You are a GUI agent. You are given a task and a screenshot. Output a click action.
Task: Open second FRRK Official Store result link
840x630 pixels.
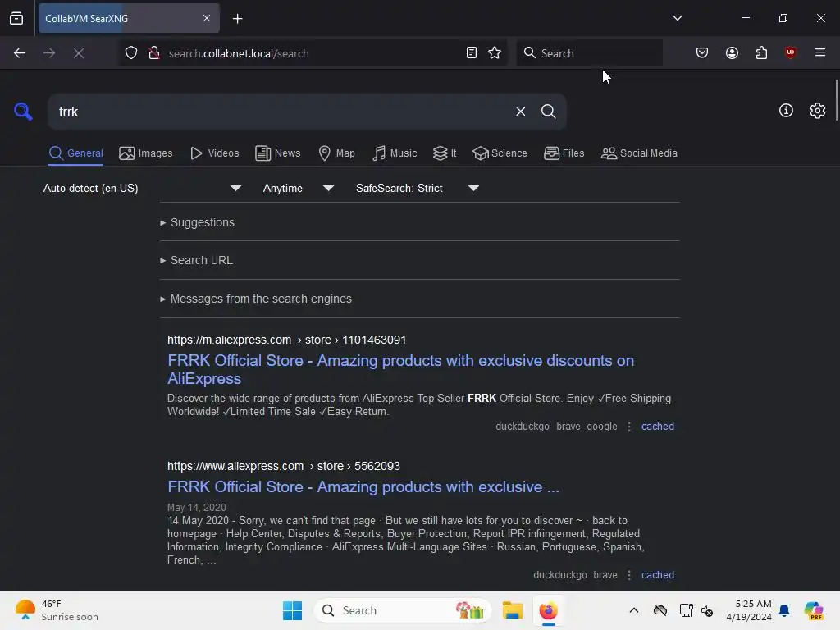click(x=363, y=486)
